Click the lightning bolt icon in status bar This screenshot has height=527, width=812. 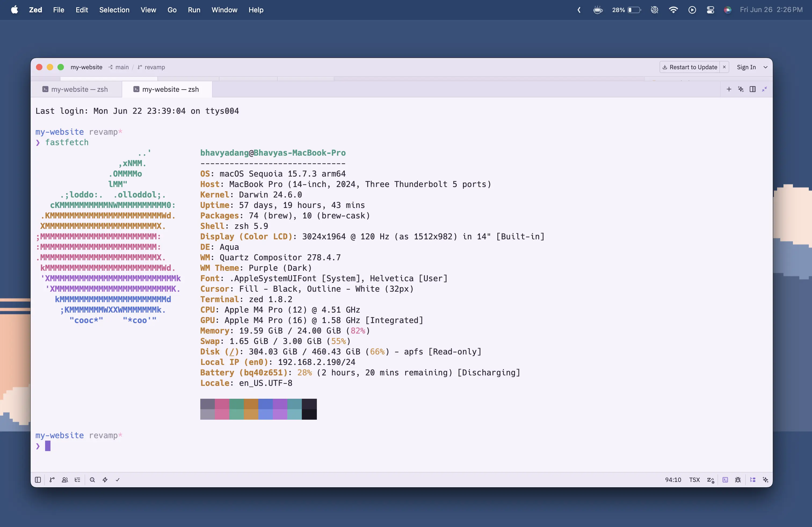105,480
